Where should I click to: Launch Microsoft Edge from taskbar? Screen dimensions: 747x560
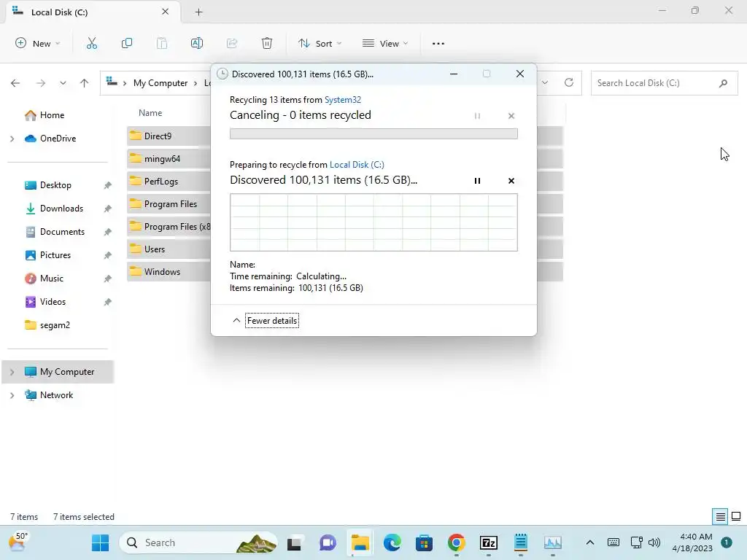click(392, 542)
